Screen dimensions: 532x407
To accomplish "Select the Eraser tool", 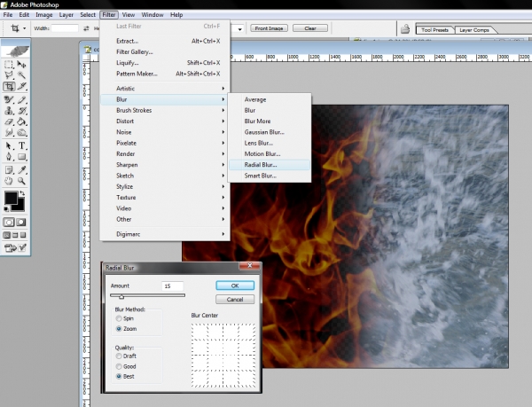I will point(9,121).
